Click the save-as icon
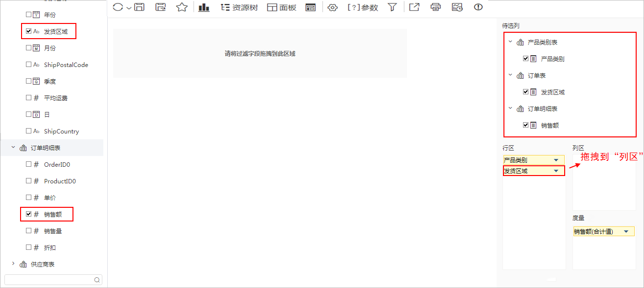 tap(160, 7)
